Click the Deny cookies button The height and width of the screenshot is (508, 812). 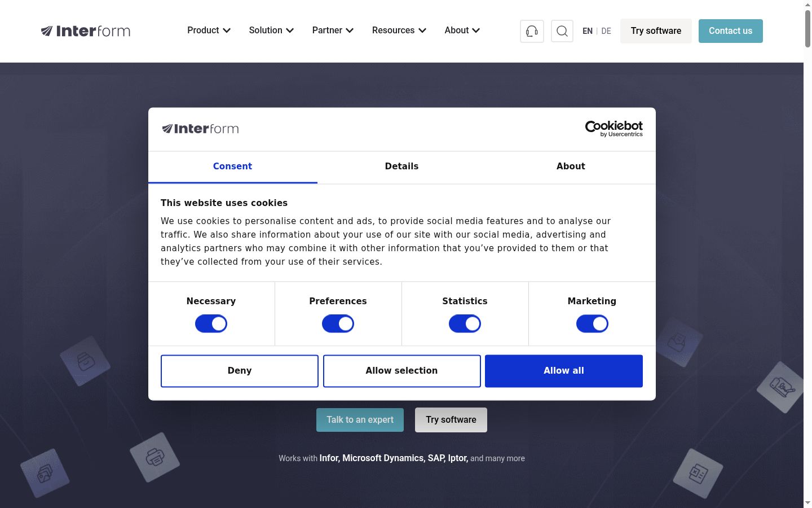(240, 371)
